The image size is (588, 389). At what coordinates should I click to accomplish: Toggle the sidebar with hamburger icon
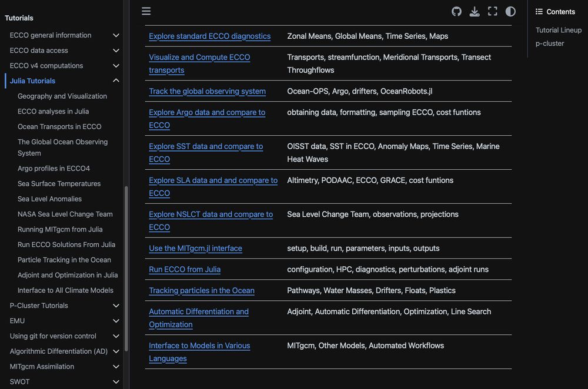[x=146, y=11]
